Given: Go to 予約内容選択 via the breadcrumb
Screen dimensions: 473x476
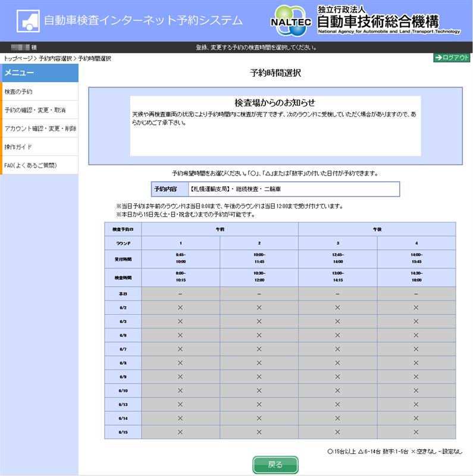Looking at the screenshot, I should pyautogui.click(x=55, y=58).
